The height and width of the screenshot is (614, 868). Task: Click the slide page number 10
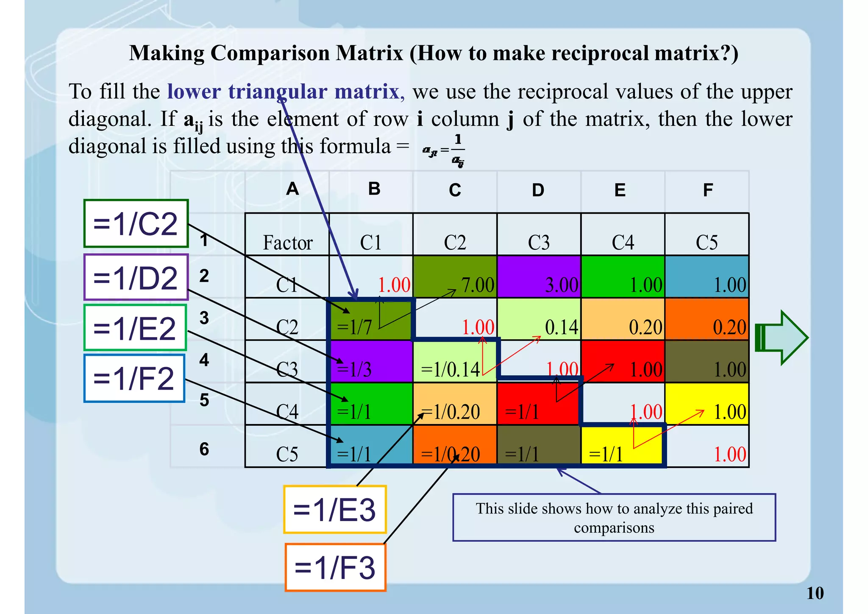pyautogui.click(x=815, y=593)
